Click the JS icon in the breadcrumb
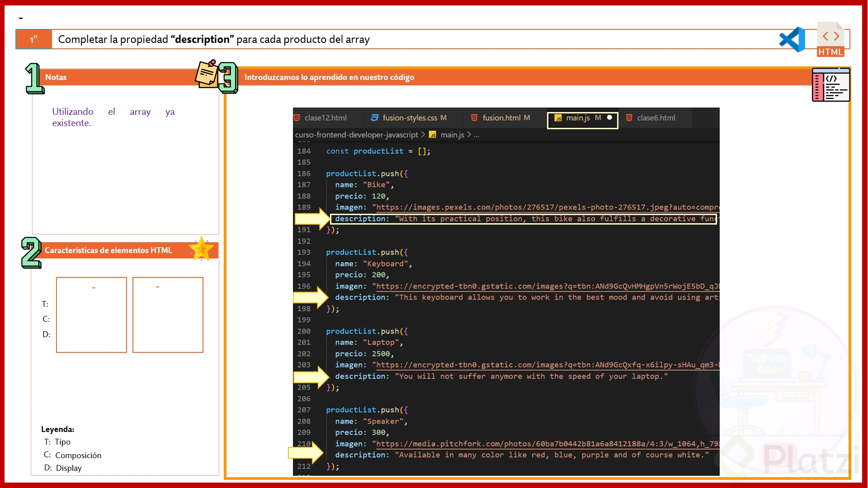 click(x=433, y=135)
